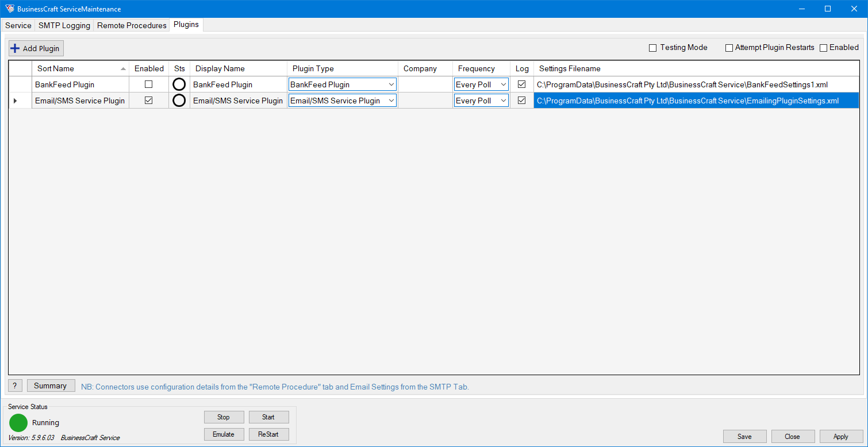This screenshot has width=868, height=447.
Task: Toggle Log checkbox for Email/SMS Service Plugin
Action: tap(522, 101)
